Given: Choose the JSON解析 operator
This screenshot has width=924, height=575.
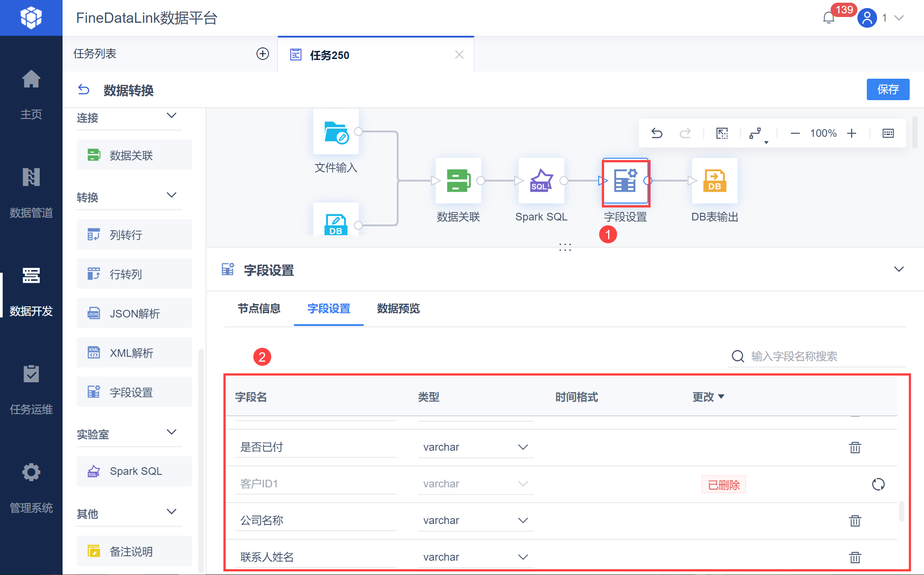Looking at the screenshot, I should pos(134,313).
